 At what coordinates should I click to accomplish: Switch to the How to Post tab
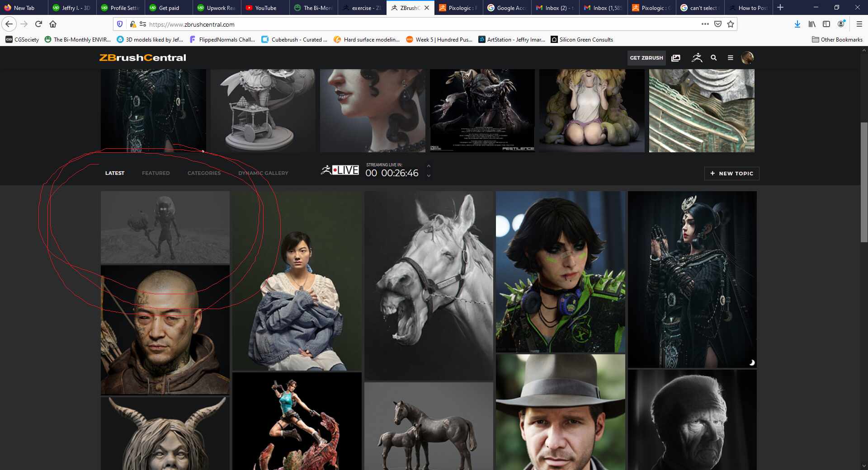[x=748, y=8]
